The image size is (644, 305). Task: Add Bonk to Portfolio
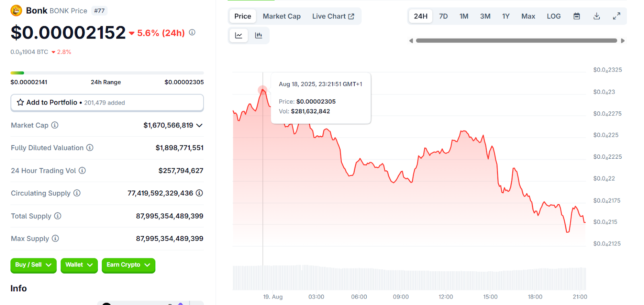107,102
